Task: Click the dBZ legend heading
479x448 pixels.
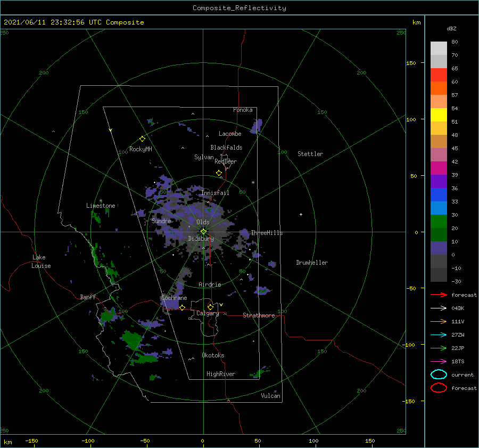Action: pos(451,28)
